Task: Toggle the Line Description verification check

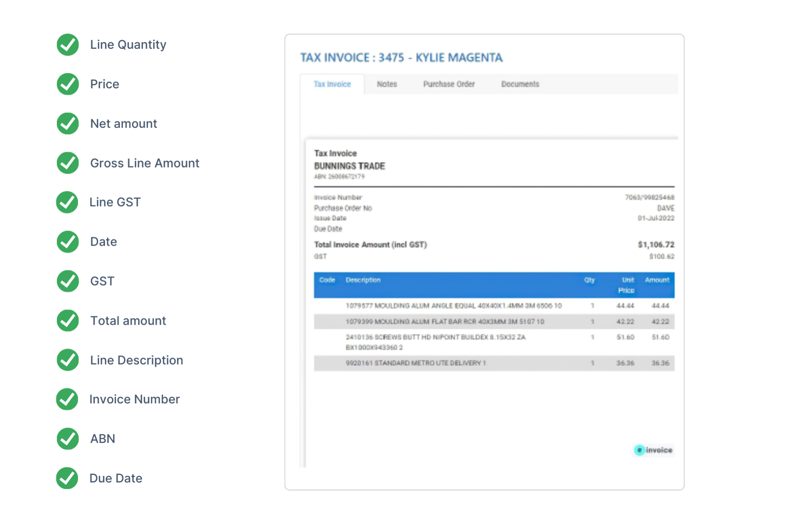Action: (67, 359)
